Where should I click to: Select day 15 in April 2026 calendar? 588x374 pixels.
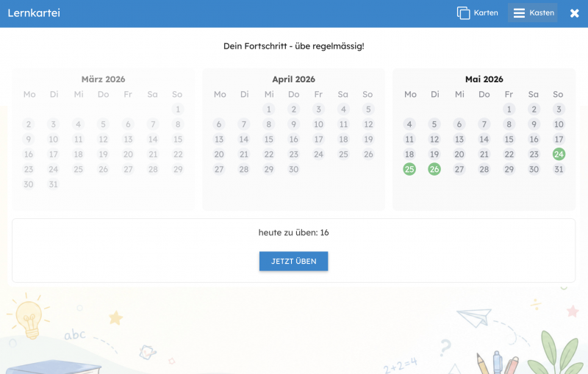click(268, 139)
